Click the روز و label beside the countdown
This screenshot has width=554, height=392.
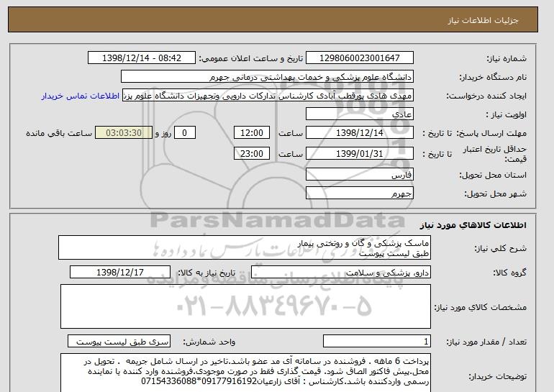[163, 133]
